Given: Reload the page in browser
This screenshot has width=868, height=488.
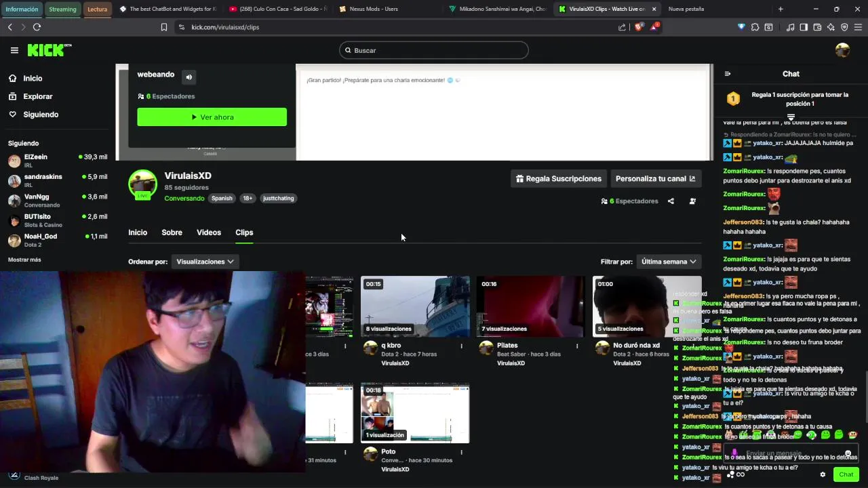Looking at the screenshot, I should pyautogui.click(x=37, y=27).
